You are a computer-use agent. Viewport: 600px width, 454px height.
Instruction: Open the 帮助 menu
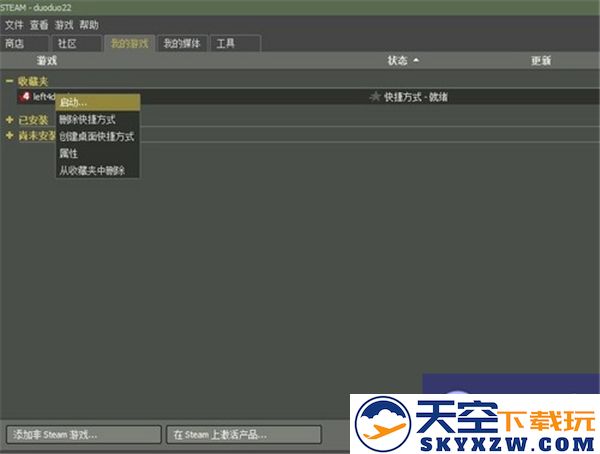click(x=89, y=25)
